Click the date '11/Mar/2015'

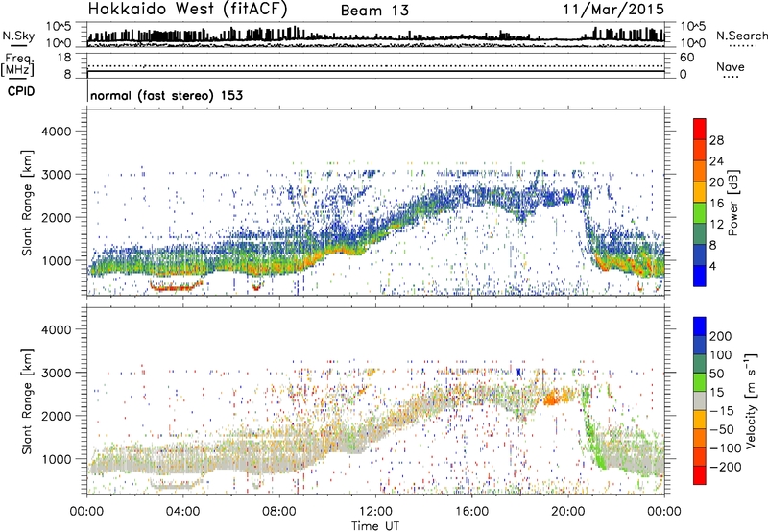click(613, 10)
